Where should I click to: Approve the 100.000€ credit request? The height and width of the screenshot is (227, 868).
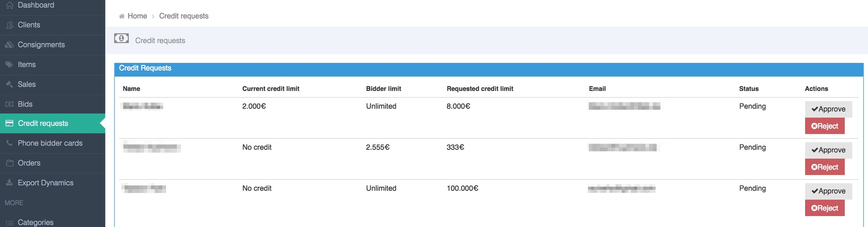coord(828,191)
